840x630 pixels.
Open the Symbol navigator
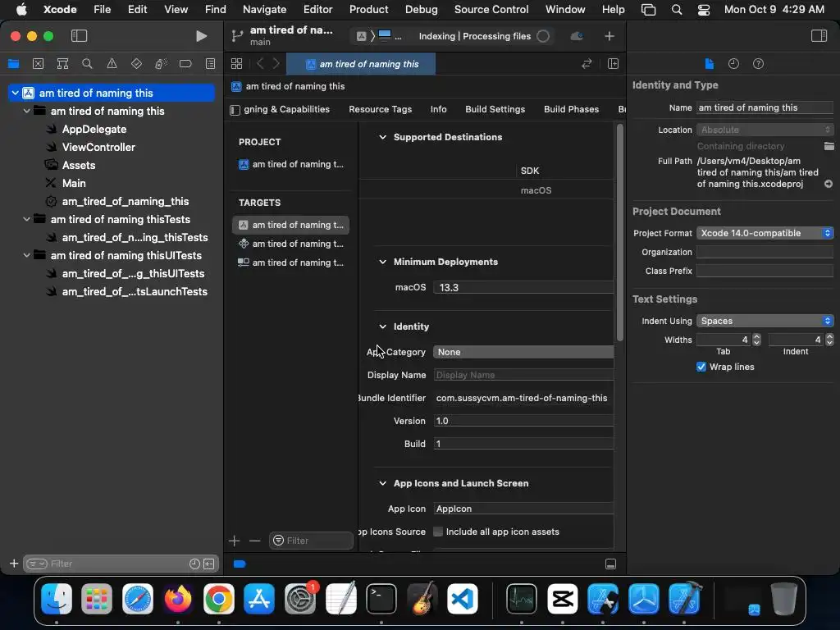click(x=62, y=64)
